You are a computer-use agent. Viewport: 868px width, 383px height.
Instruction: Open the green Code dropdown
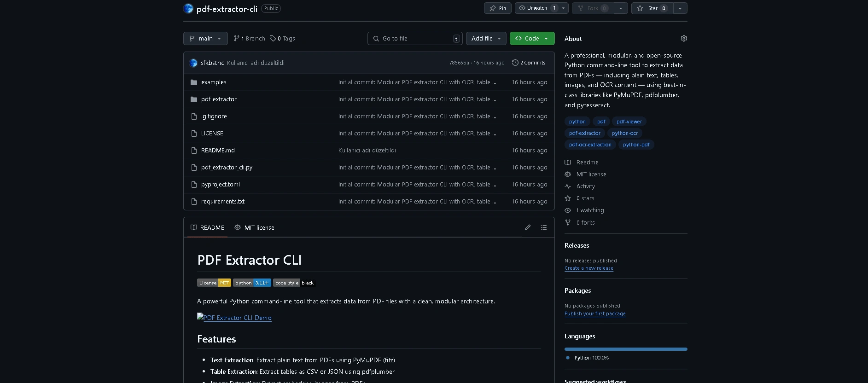coord(532,39)
